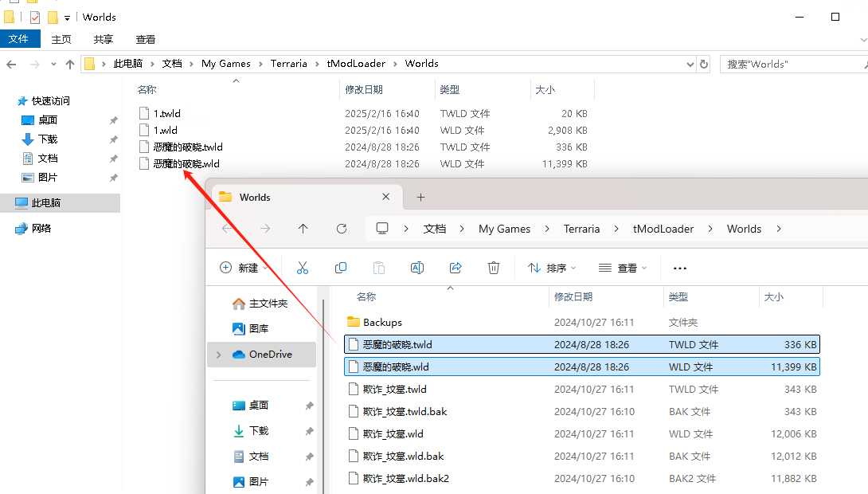Click the refresh icon in the front window
Viewport: 868px width, 494px height.
point(342,229)
